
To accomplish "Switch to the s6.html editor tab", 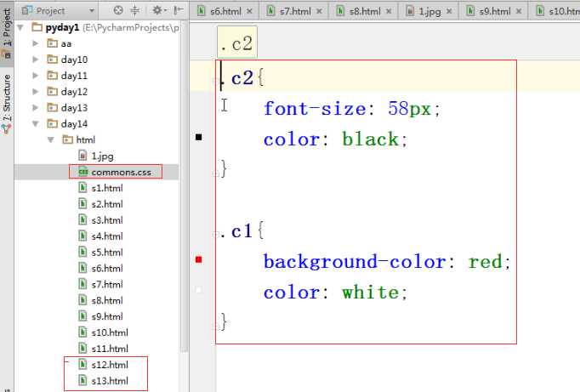I will point(225,11).
